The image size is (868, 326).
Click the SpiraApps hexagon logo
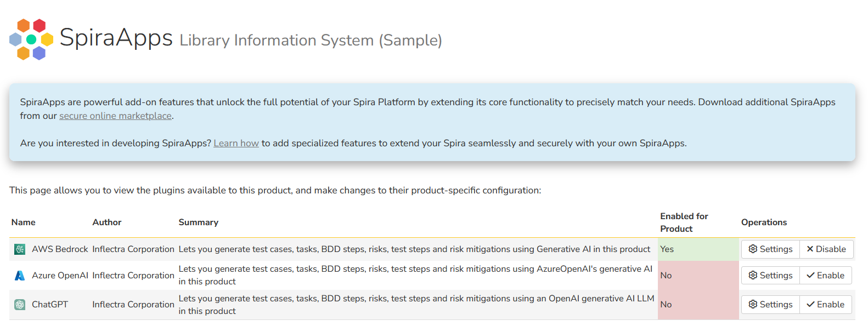[31, 39]
